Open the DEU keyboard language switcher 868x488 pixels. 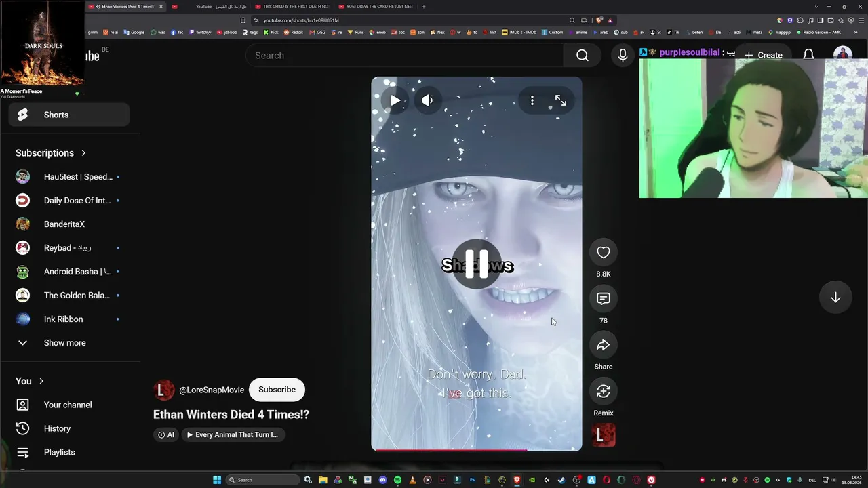coord(812,480)
